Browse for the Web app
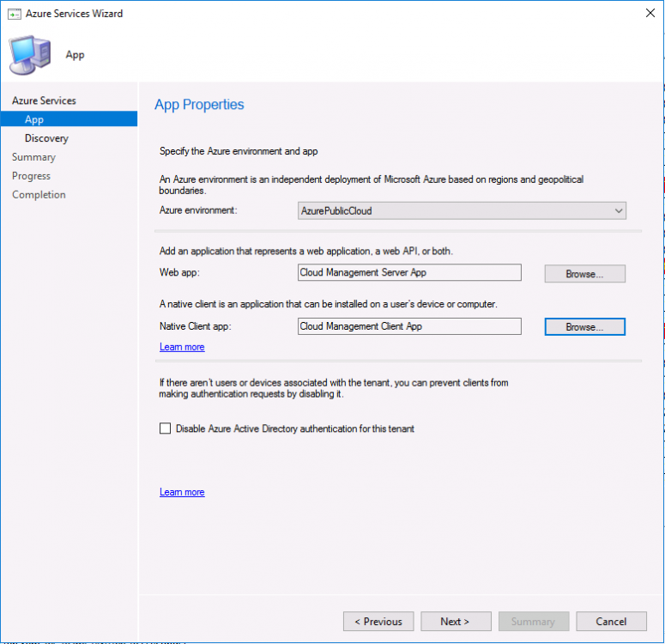 (584, 274)
